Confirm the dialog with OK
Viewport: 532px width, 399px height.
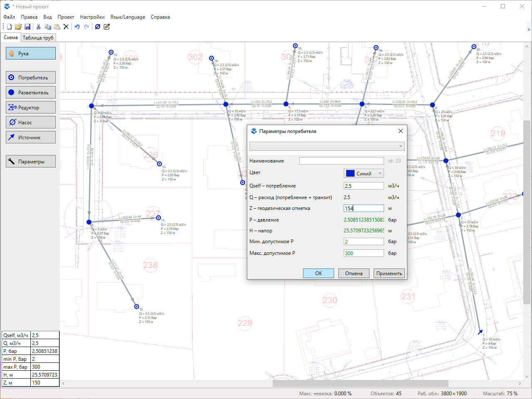(318, 273)
